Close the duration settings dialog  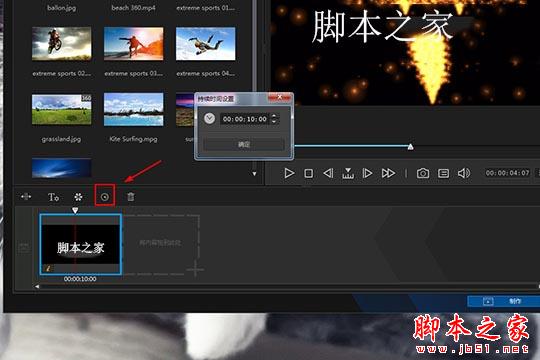tap(280, 98)
